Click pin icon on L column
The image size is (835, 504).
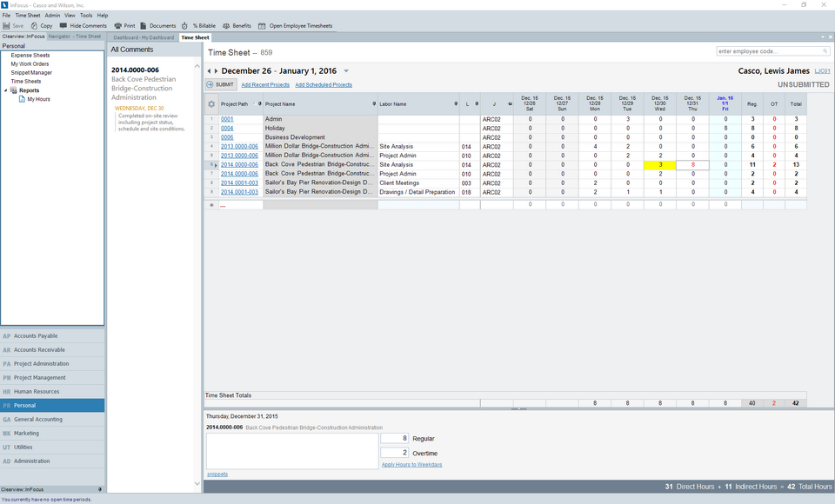(477, 103)
